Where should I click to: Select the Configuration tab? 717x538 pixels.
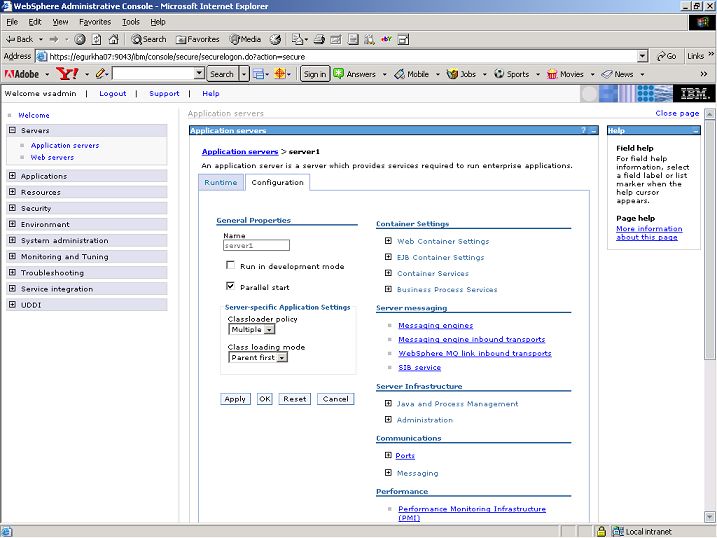pyautogui.click(x=278, y=182)
